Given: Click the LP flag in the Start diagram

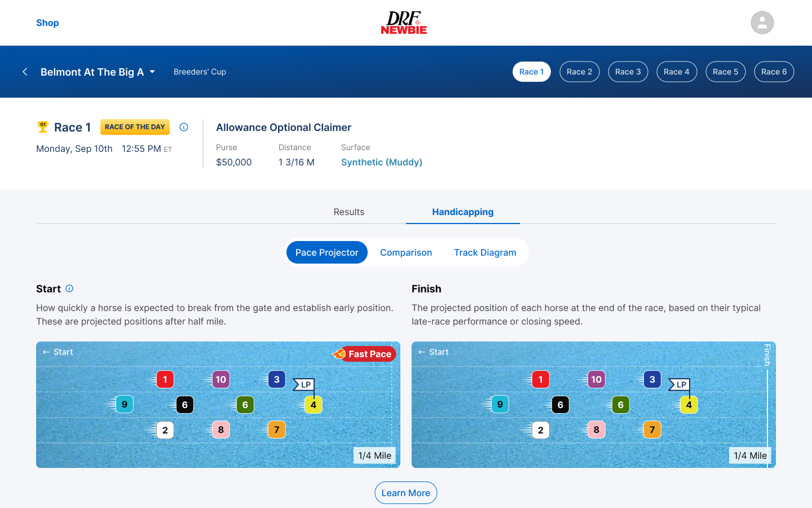Looking at the screenshot, I should point(304,385).
